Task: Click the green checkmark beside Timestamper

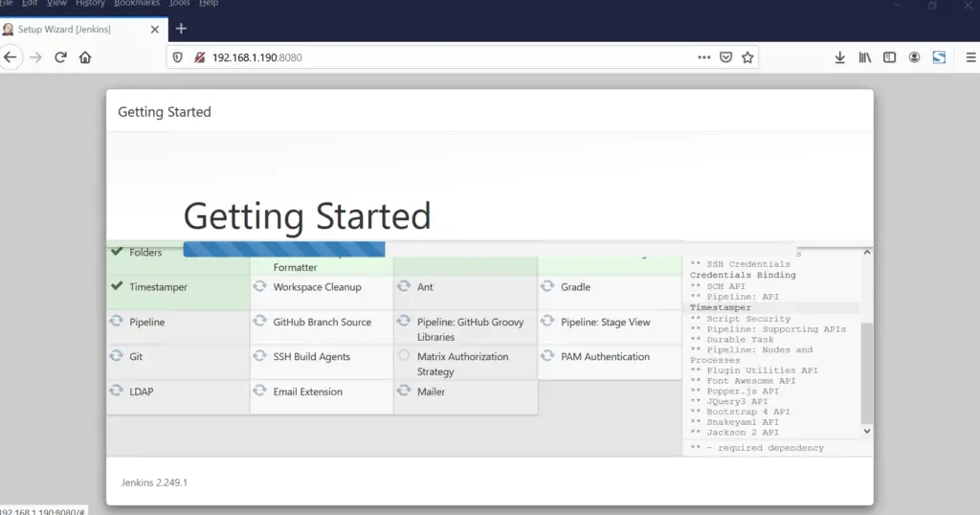Action: click(117, 286)
